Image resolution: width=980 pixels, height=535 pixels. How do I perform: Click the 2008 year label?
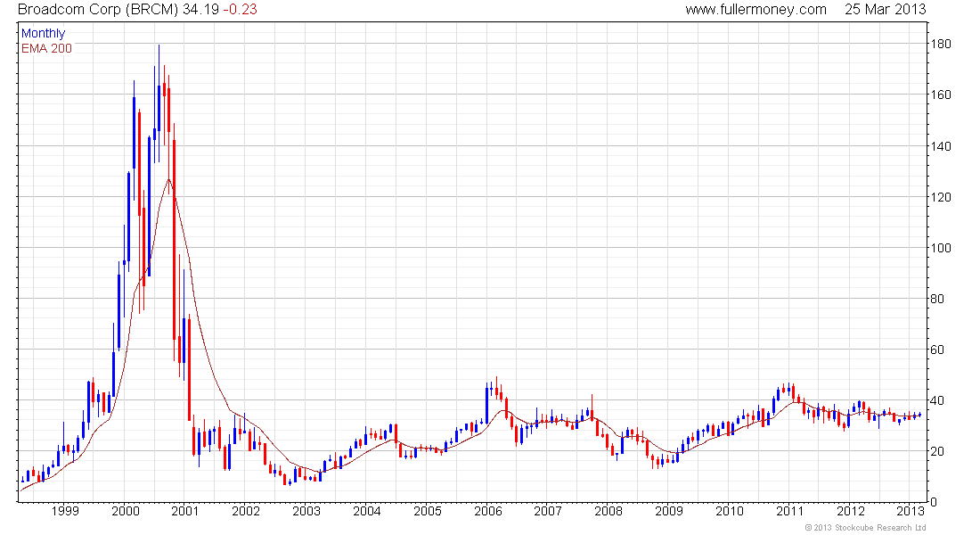point(608,511)
